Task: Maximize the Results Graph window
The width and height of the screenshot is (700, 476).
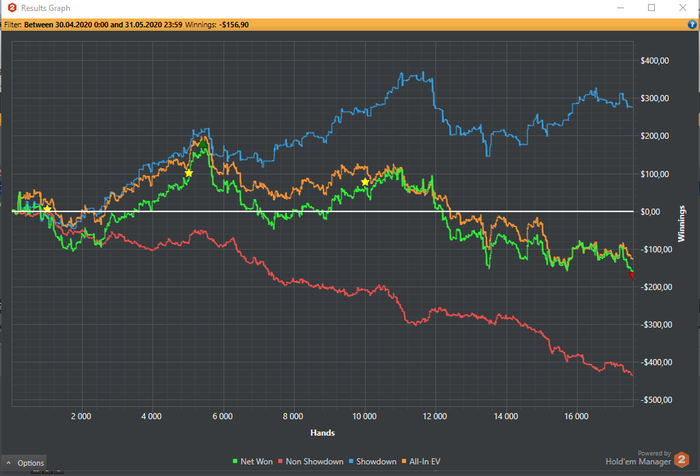Action: click(x=651, y=8)
